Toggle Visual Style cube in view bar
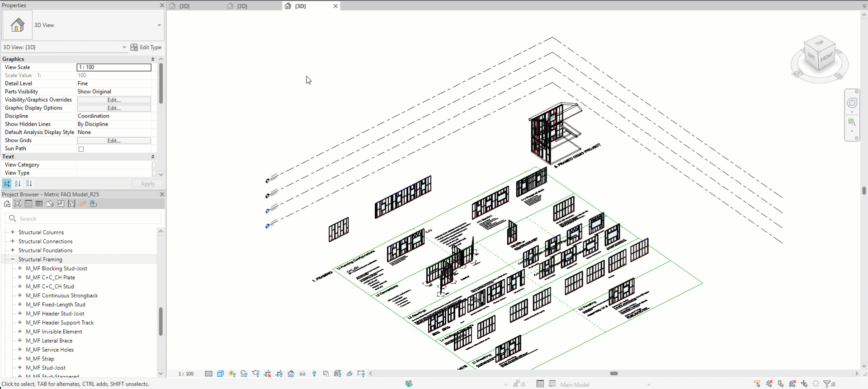The height and width of the screenshot is (389, 868). click(x=220, y=374)
